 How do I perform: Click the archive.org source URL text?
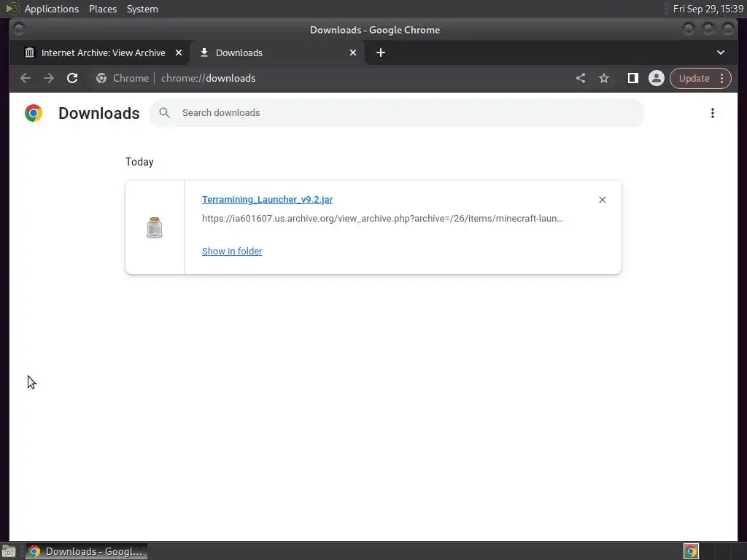382,219
